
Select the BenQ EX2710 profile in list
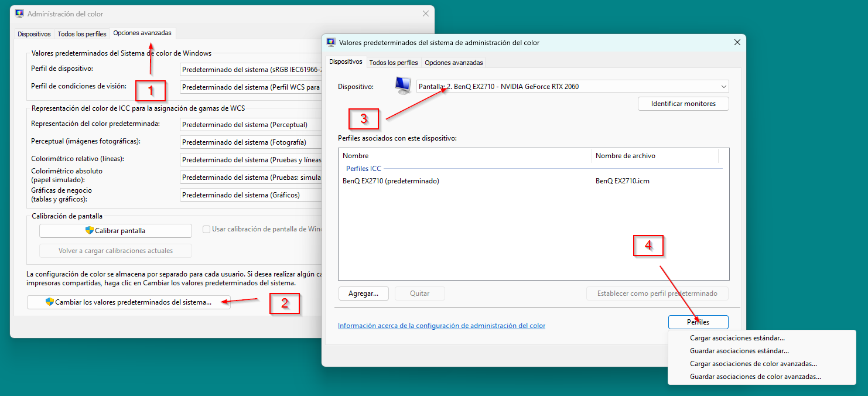click(x=391, y=181)
